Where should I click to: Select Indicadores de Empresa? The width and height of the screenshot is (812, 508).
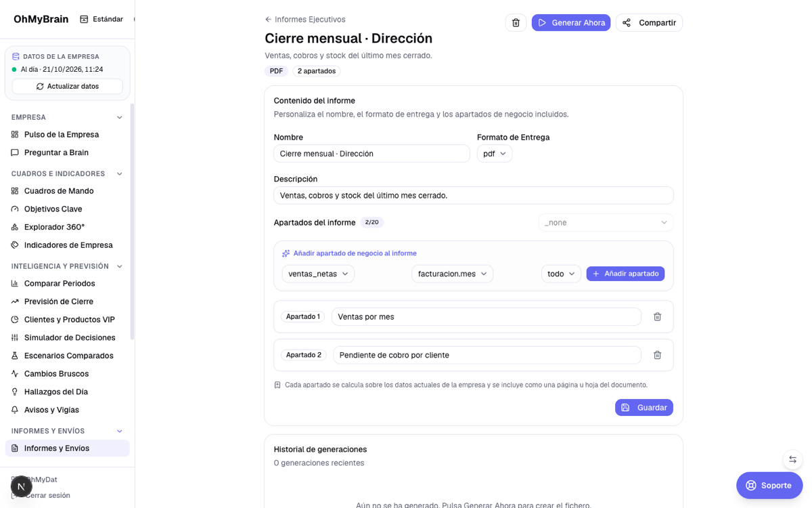tap(68, 245)
